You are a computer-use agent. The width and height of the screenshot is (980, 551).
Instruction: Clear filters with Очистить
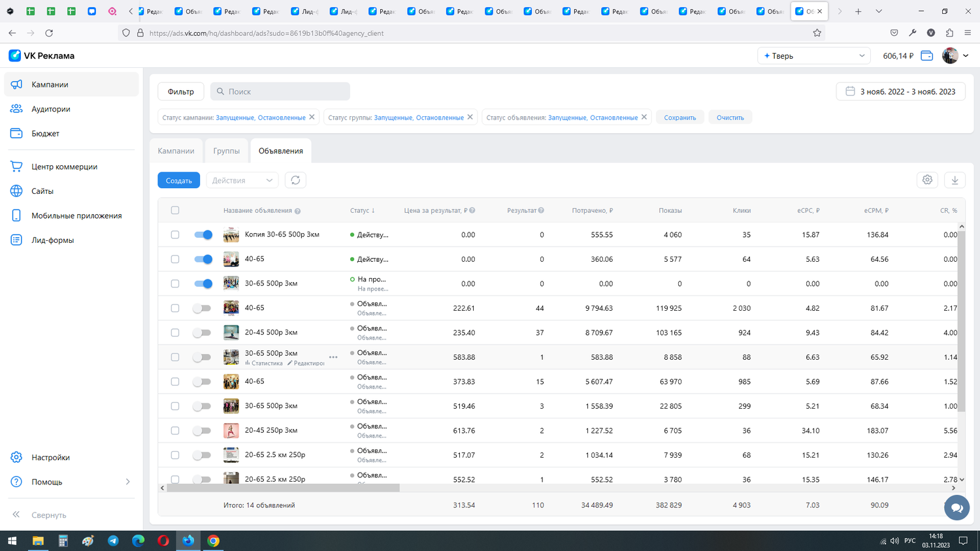(730, 118)
